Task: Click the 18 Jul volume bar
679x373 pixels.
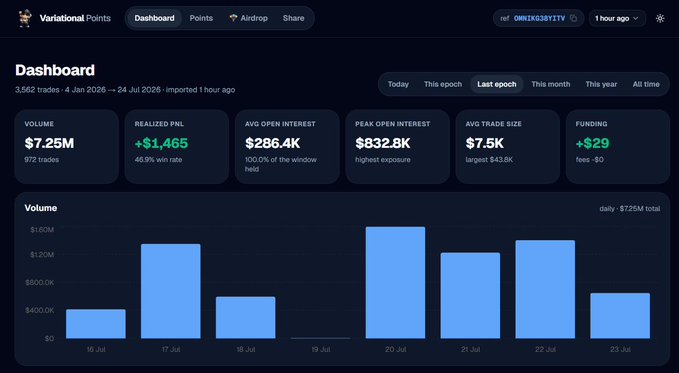Action: tap(246, 318)
